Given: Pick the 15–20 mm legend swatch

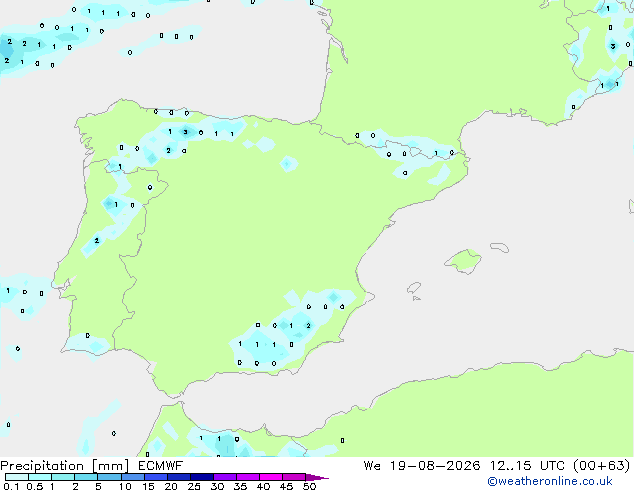Looking at the screenshot, I should (x=155, y=477).
